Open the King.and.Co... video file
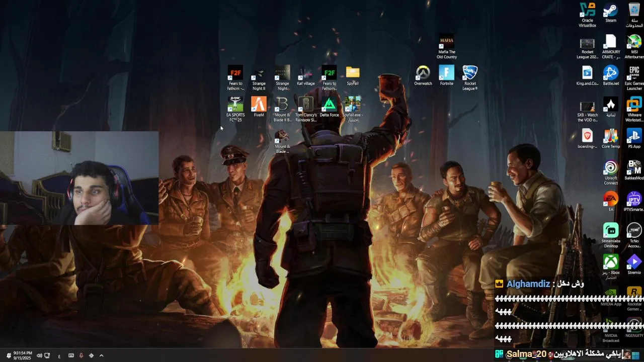This screenshot has height=362, width=644. click(x=587, y=76)
